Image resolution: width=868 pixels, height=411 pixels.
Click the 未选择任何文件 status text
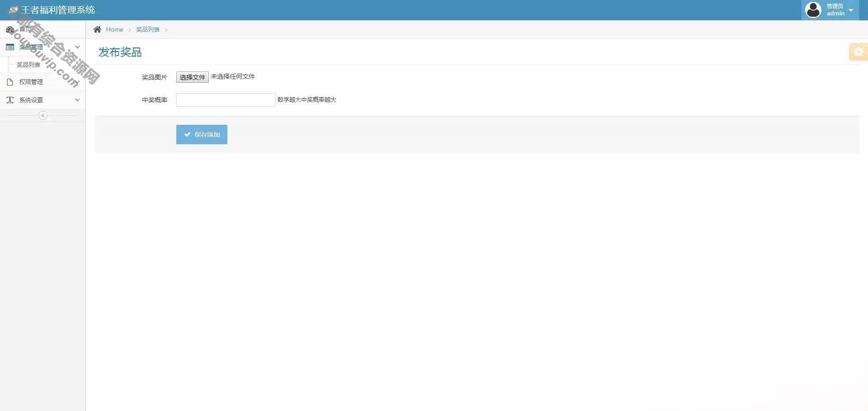(x=233, y=76)
